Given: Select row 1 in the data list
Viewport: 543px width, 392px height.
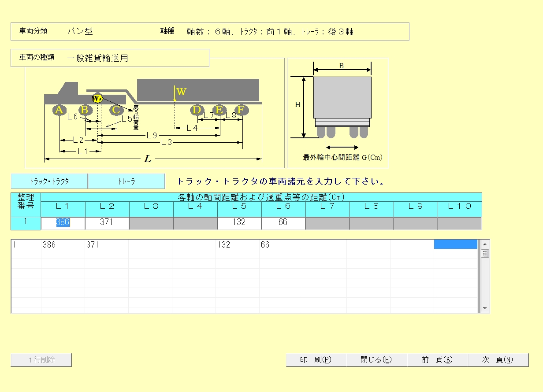Looking at the screenshot, I should tap(244, 244).
